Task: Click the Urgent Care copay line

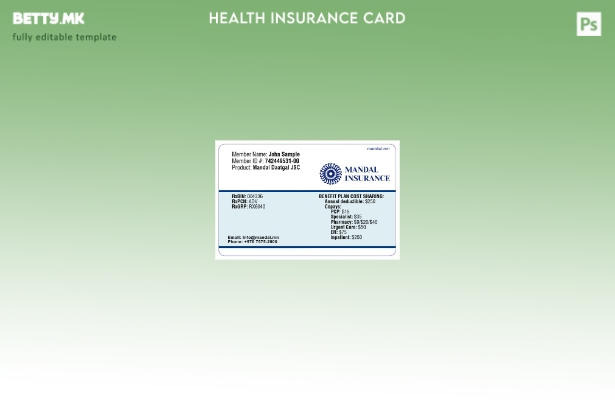Action: click(x=348, y=227)
